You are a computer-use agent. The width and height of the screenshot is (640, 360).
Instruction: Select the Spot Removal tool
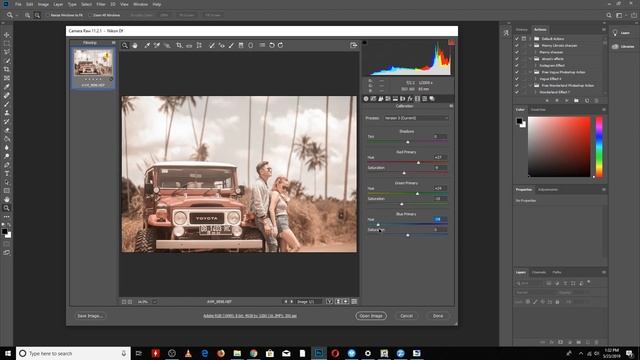pyautogui.click(x=211, y=45)
